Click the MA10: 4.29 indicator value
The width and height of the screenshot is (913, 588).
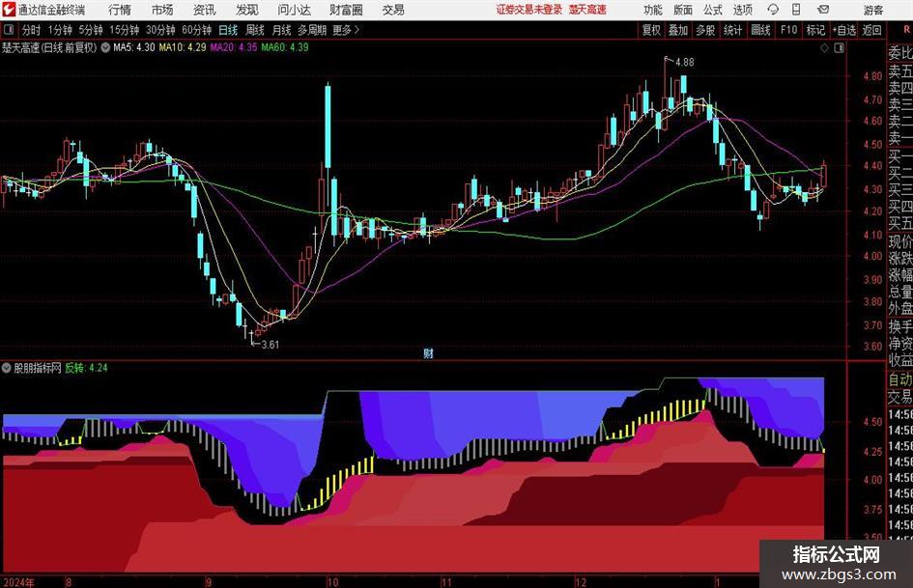point(183,47)
